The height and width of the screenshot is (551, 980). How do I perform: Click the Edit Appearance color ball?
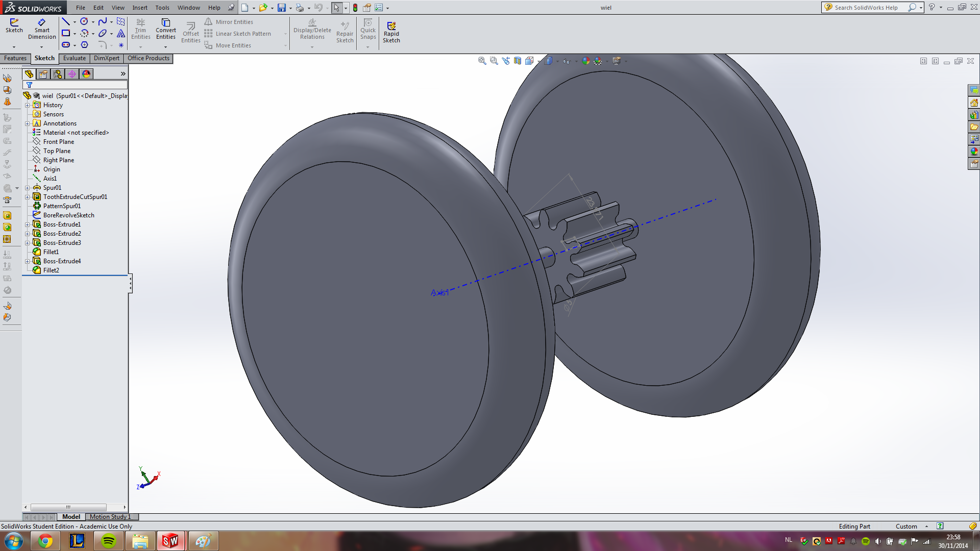click(x=586, y=61)
